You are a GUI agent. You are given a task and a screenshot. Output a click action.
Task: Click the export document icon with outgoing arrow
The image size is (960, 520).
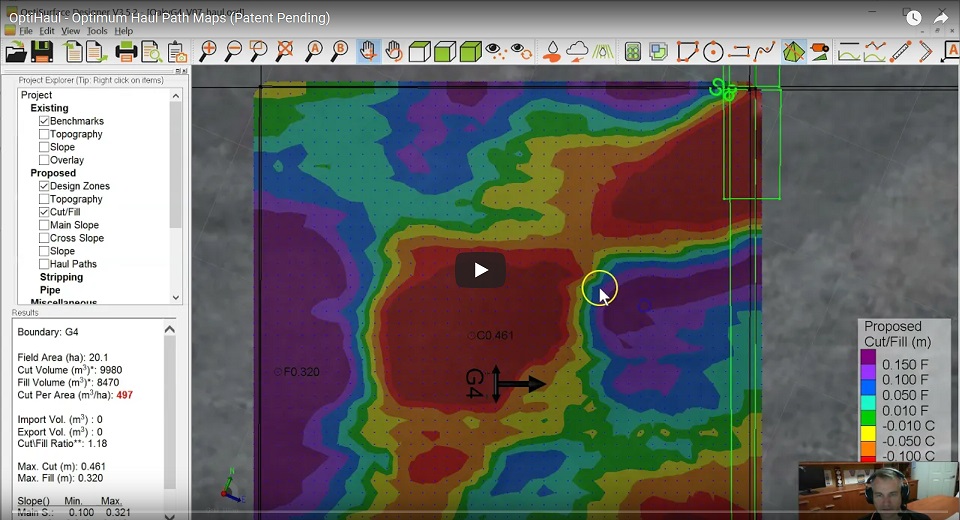pos(96,52)
